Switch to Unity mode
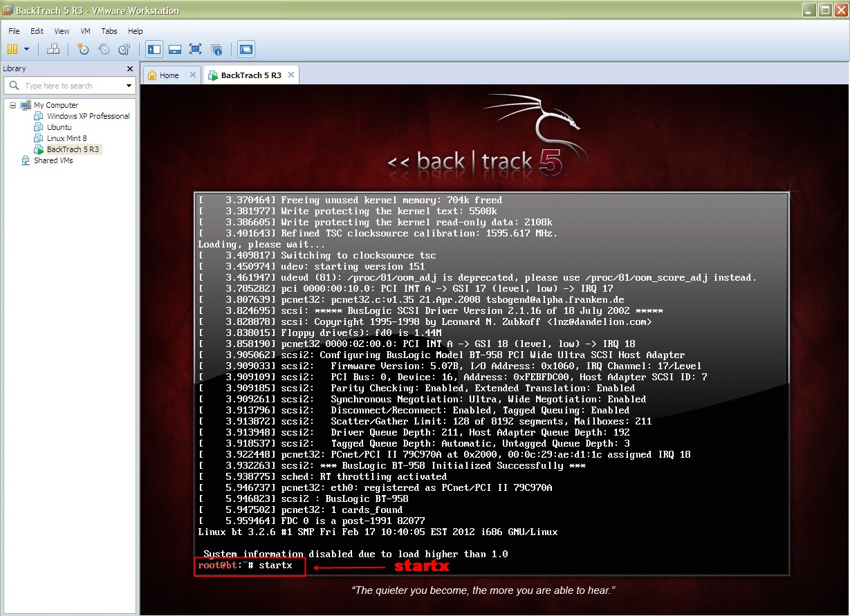 point(216,49)
